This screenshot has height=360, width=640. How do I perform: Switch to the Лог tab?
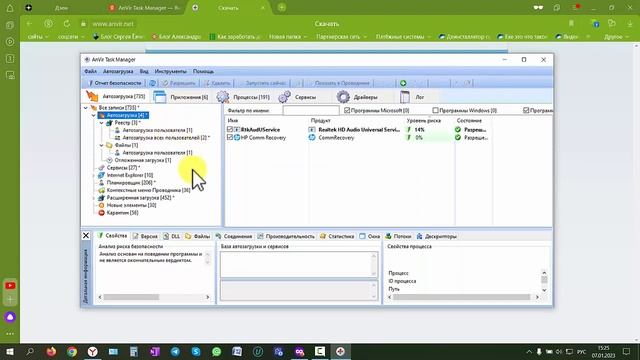412,97
